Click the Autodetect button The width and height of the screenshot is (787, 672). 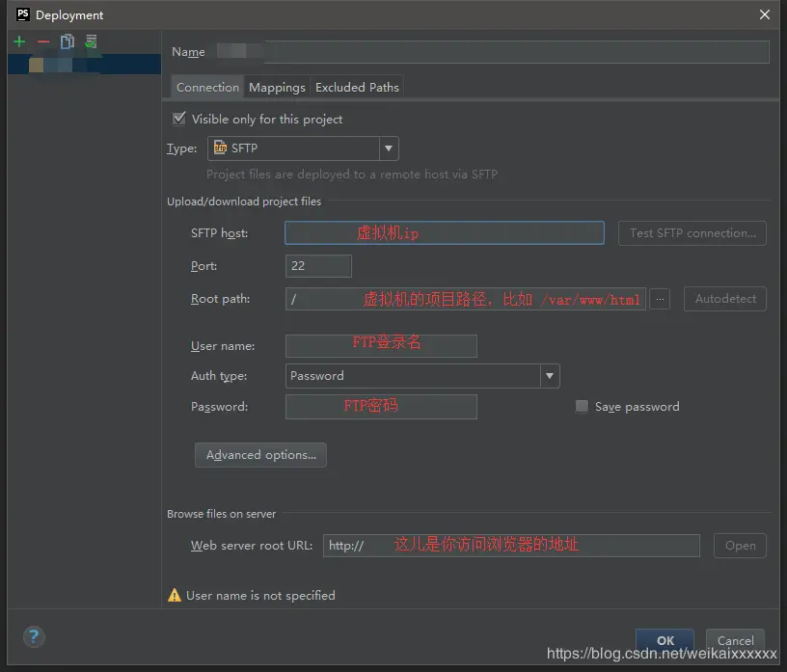point(724,299)
